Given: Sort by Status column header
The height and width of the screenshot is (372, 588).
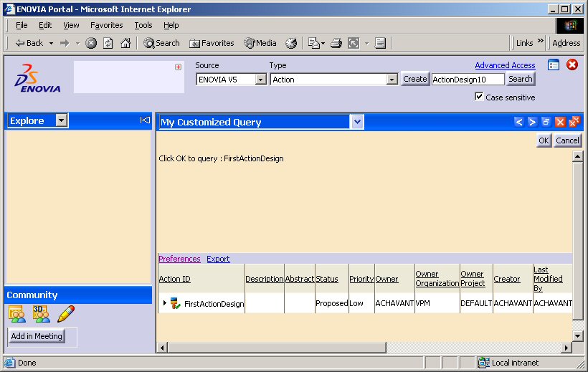Looking at the screenshot, I should (x=327, y=279).
